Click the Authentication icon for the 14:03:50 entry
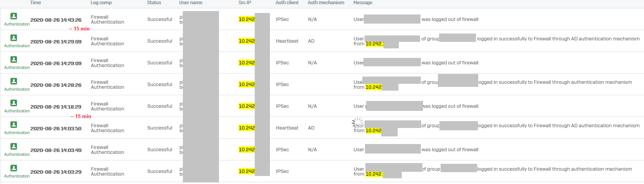 pyautogui.click(x=14, y=125)
